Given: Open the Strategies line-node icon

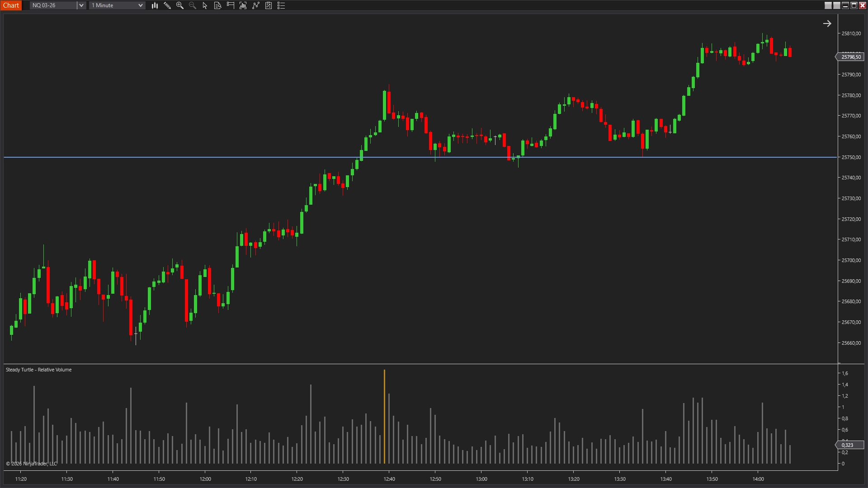Looking at the screenshot, I should (256, 5).
